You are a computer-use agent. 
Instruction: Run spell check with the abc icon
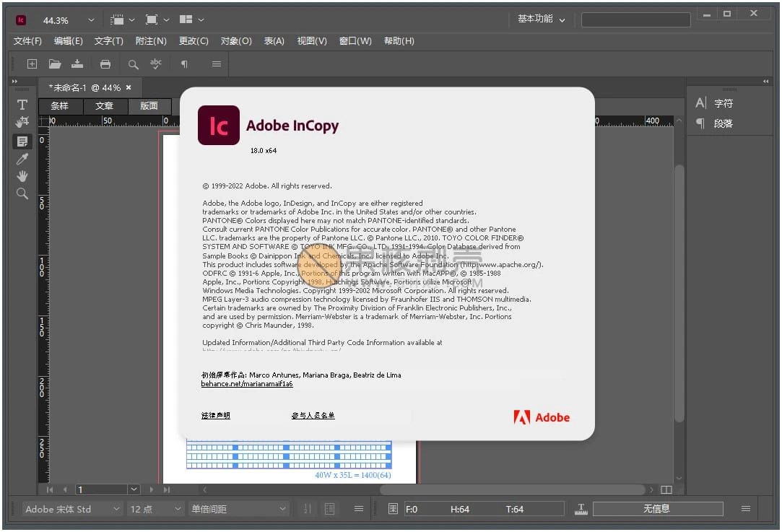click(155, 64)
